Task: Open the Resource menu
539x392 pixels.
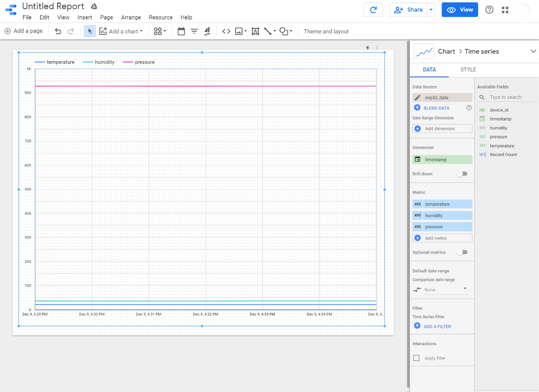Action: pyautogui.click(x=160, y=17)
